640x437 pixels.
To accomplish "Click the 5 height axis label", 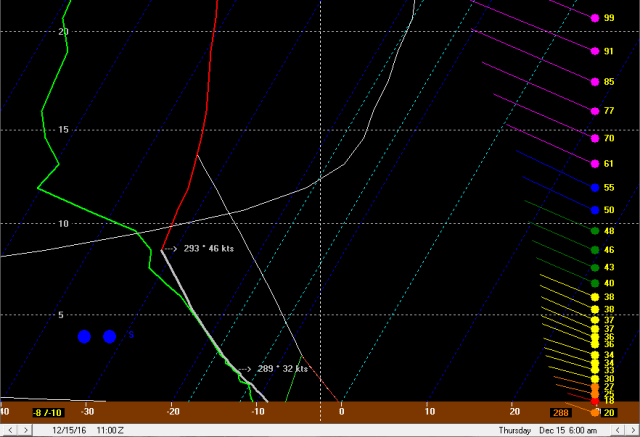I will [61, 315].
